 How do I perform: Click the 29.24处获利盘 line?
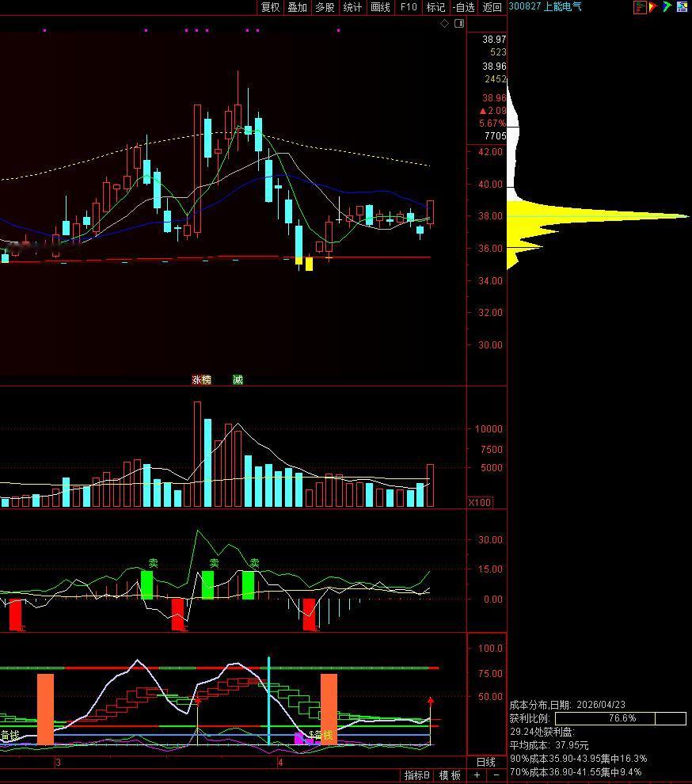click(x=542, y=732)
